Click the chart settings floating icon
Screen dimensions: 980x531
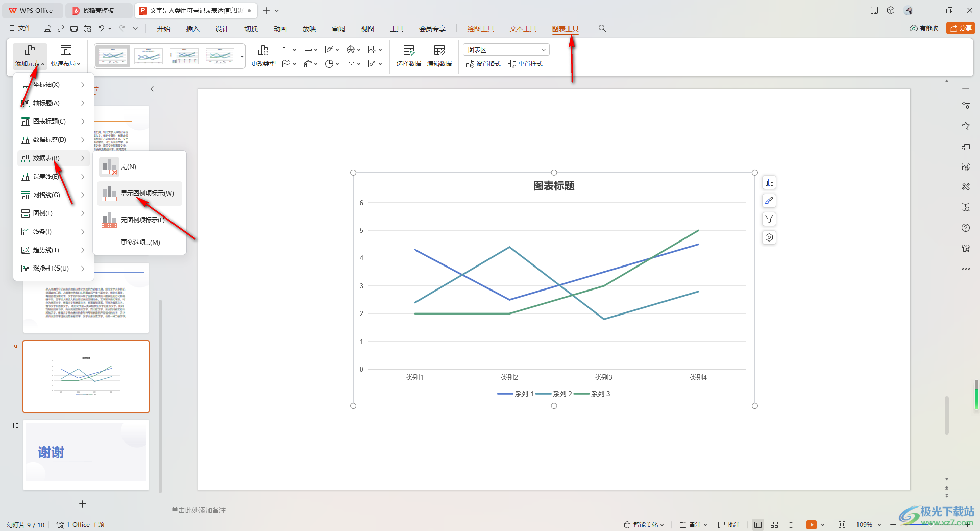769,237
